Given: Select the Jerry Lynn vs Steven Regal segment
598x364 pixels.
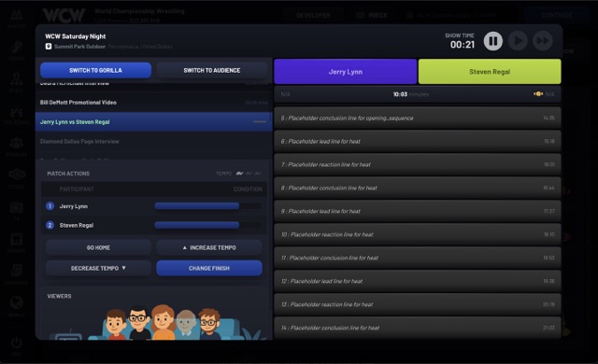Looking at the screenshot, I should pyautogui.click(x=153, y=122).
